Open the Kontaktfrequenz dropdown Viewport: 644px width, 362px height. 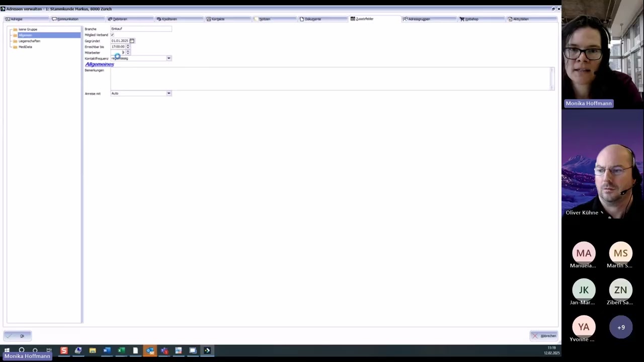169,58
